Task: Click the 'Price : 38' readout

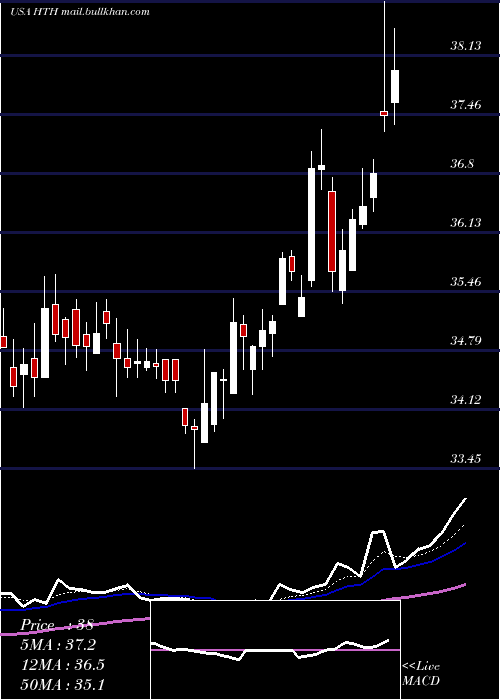Action: pyautogui.click(x=57, y=625)
